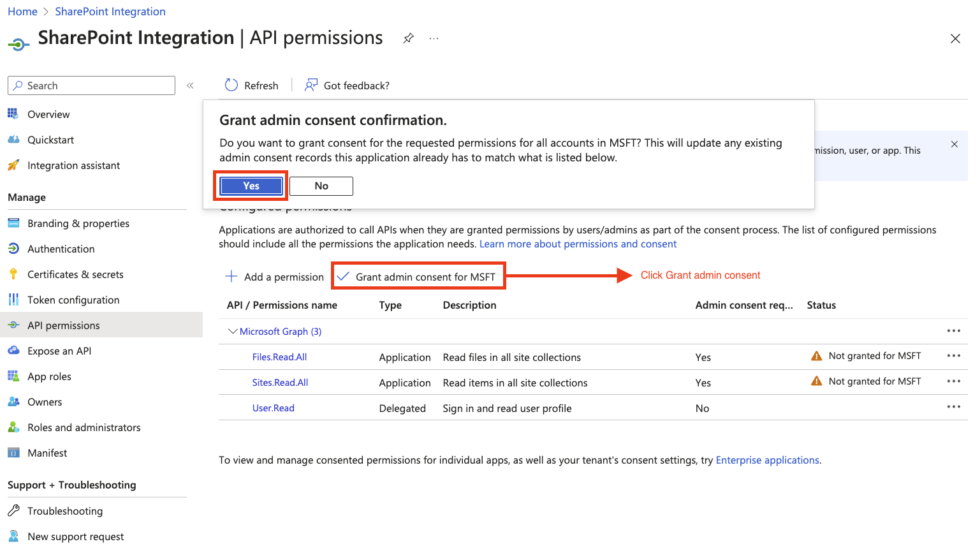
Task: Click 'Read files in all site collections' text
Action: (512, 357)
